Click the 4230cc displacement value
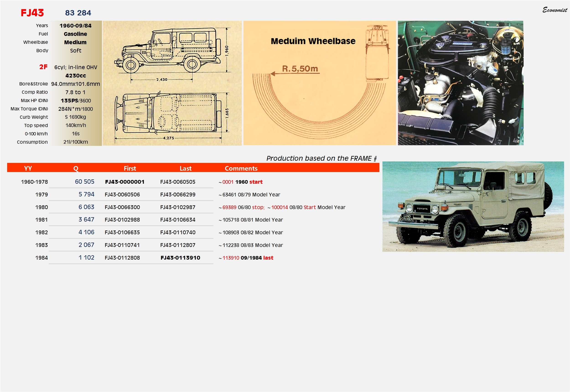Image resolution: width=570 pixels, height=392 pixels. (76, 76)
